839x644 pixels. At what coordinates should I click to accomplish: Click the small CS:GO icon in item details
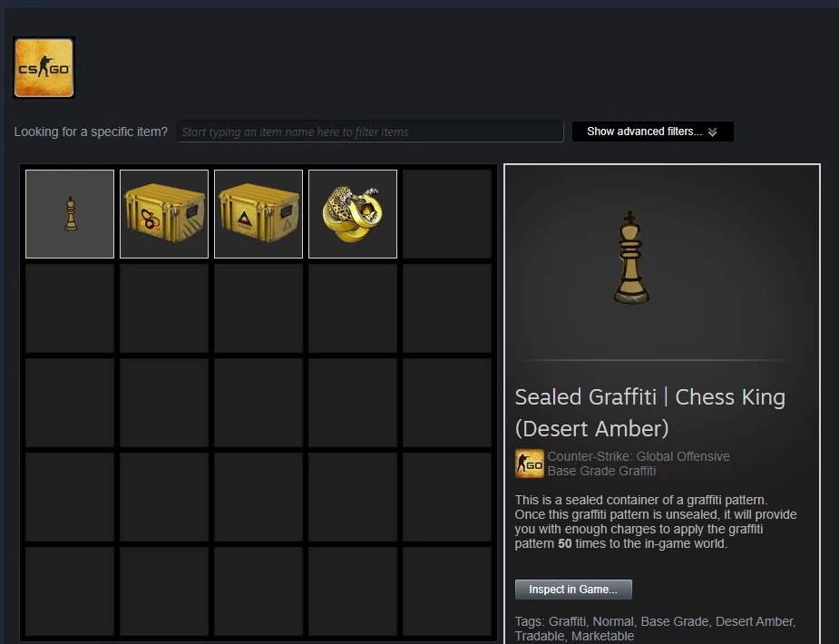[529, 463]
